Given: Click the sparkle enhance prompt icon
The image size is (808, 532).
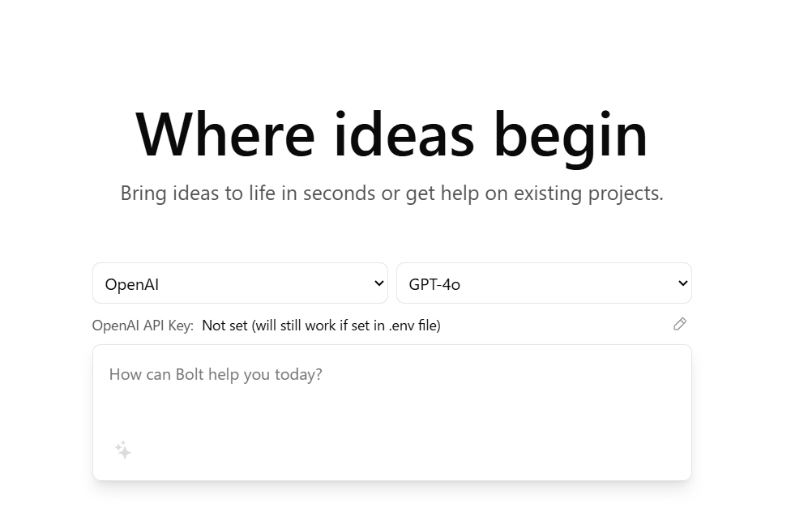Looking at the screenshot, I should [x=123, y=450].
